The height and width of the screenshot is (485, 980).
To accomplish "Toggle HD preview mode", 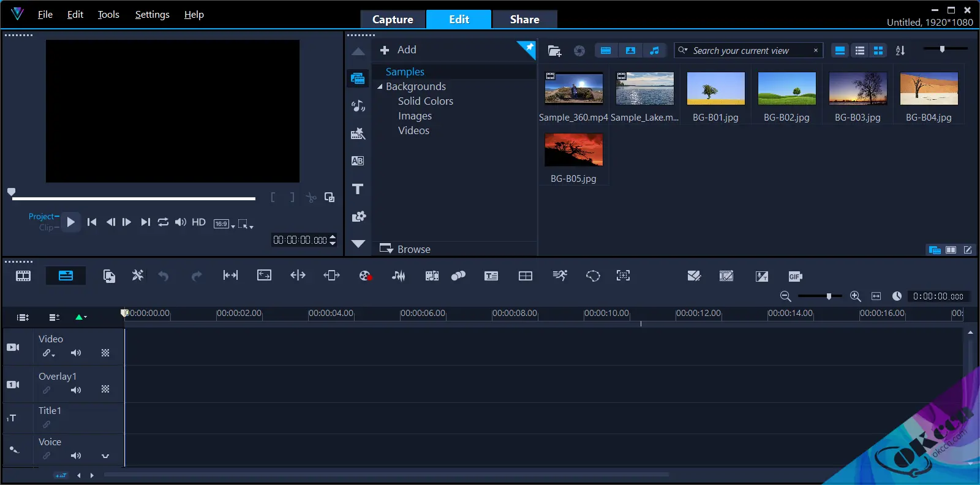I will (198, 222).
